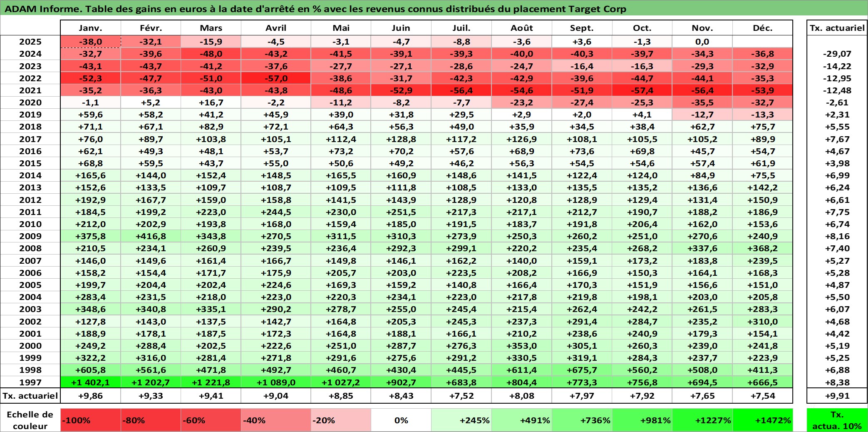868x432 pixels.
Task: Click the +8,16 actuarial rate for 2009
Action: coord(837,236)
